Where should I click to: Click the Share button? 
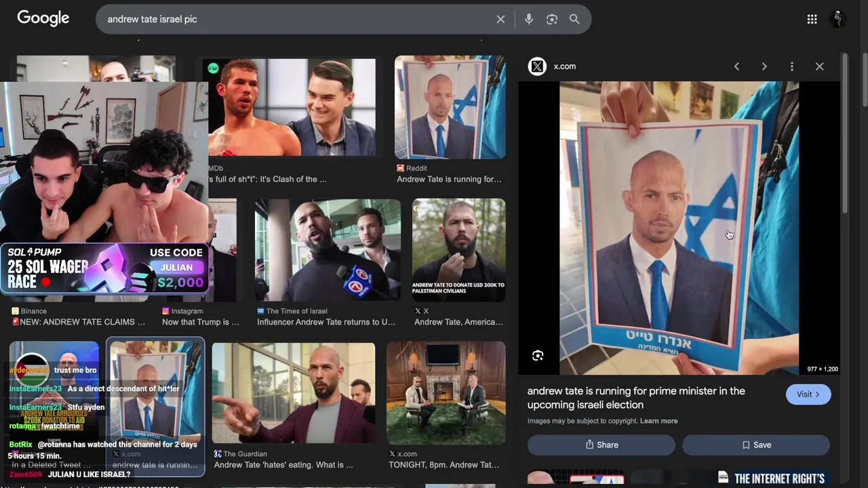coord(601,445)
